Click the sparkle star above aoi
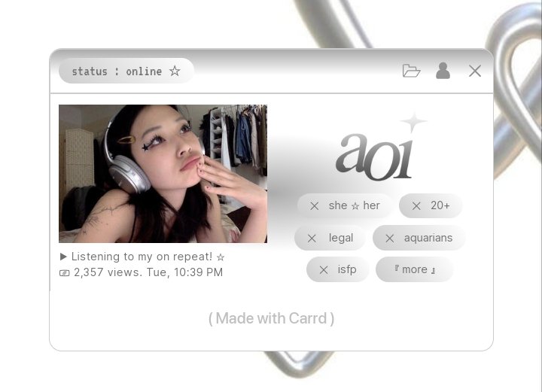Image resolution: width=542 pixels, height=392 pixels. point(413,122)
